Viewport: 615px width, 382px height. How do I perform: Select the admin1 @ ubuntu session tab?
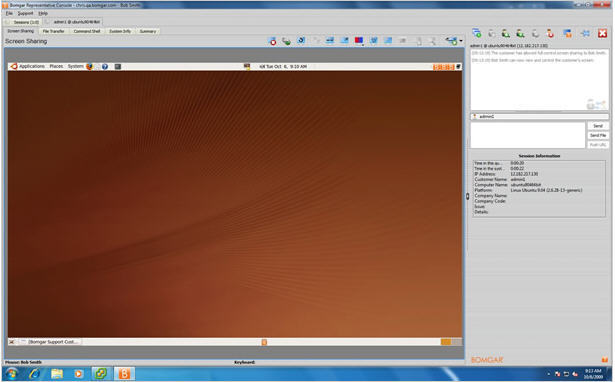(76, 22)
